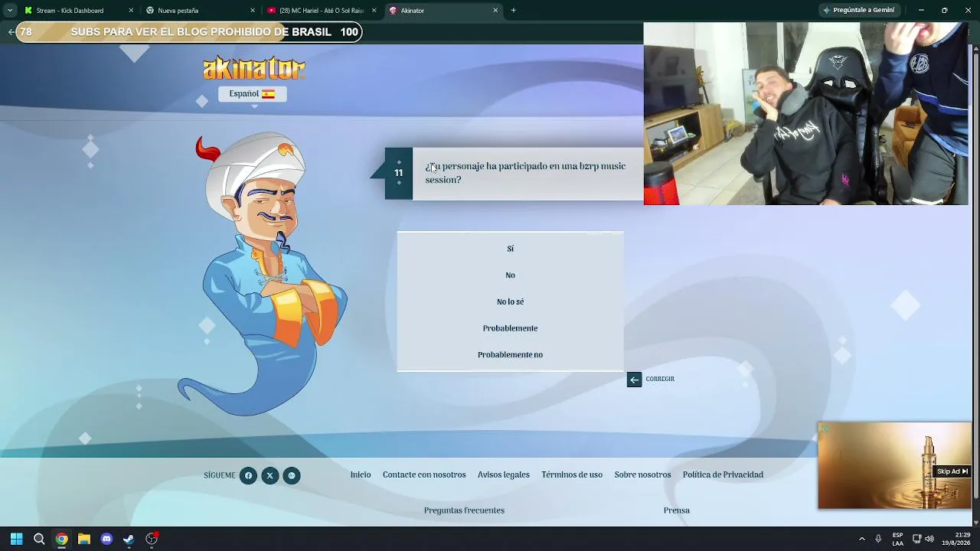Click the Akinator genie character
This screenshot has height=551, width=980.
(x=263, y=275)
